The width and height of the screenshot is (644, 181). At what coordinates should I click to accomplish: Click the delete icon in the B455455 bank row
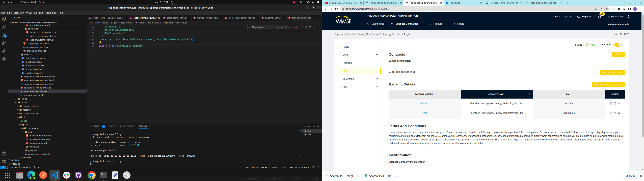615,104
